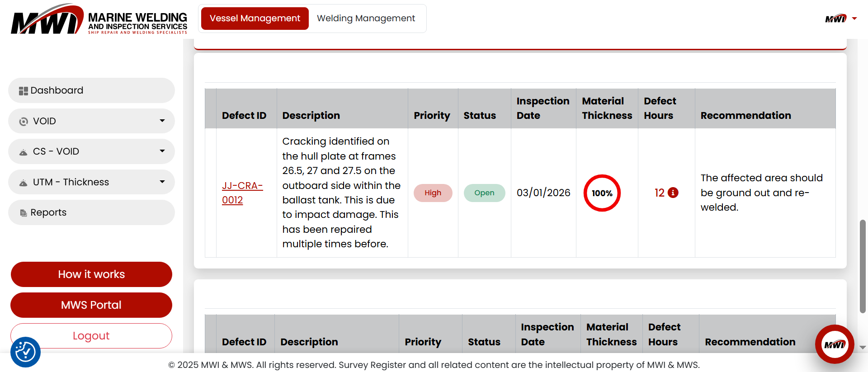
Task: Click the 100% material thickness gauge
Action: pos(602,193)
